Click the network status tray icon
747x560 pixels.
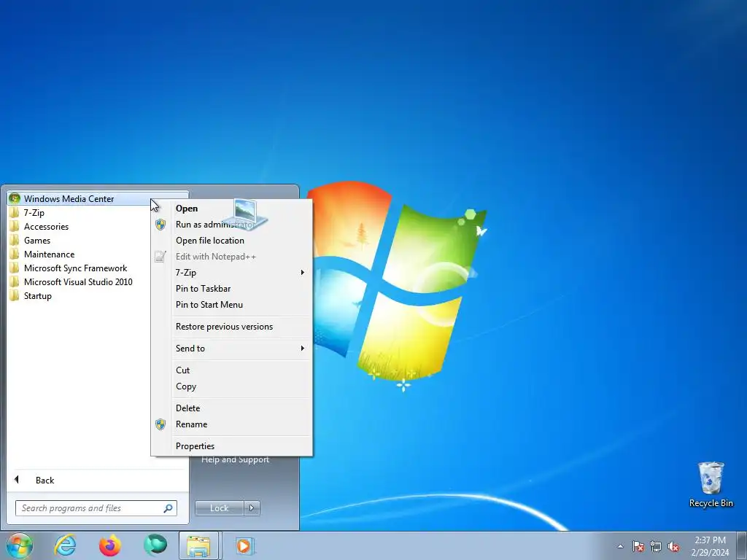pos(656,546)
